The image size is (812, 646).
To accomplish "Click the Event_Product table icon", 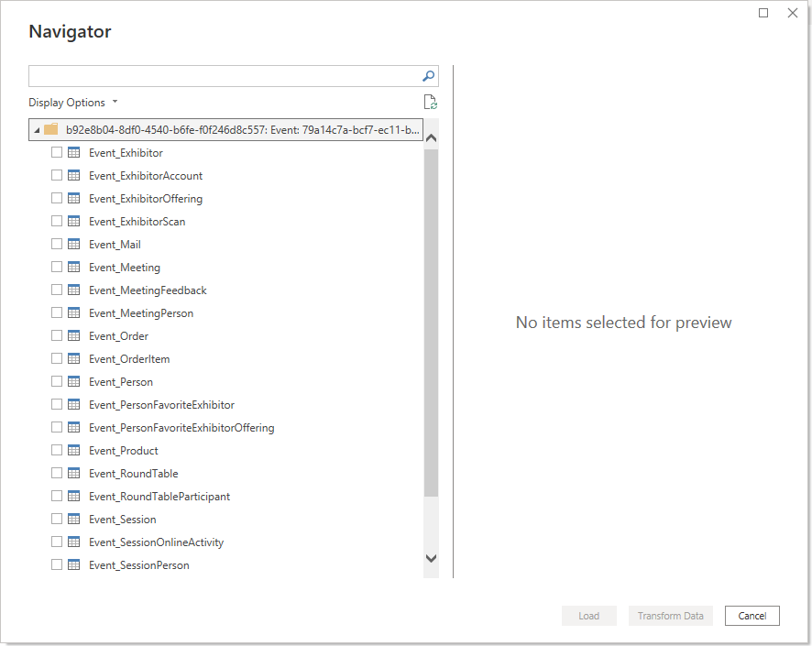I will [74, 450].
